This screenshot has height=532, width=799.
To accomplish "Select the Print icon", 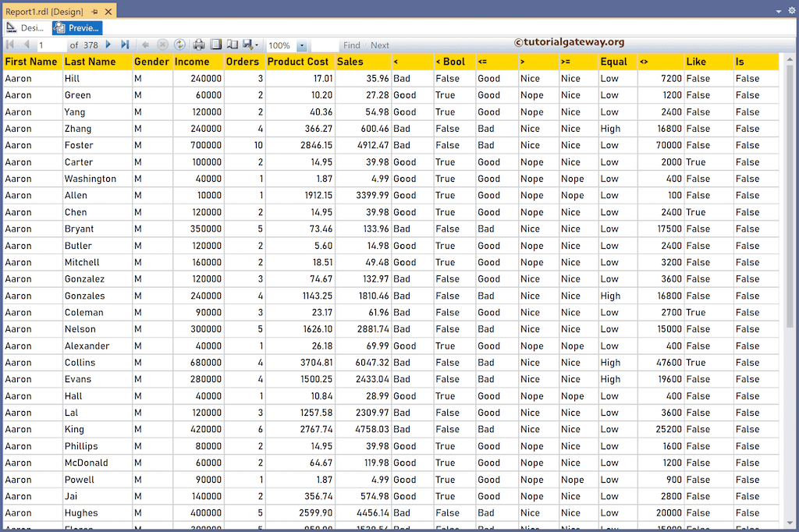I will click(197, 44).
